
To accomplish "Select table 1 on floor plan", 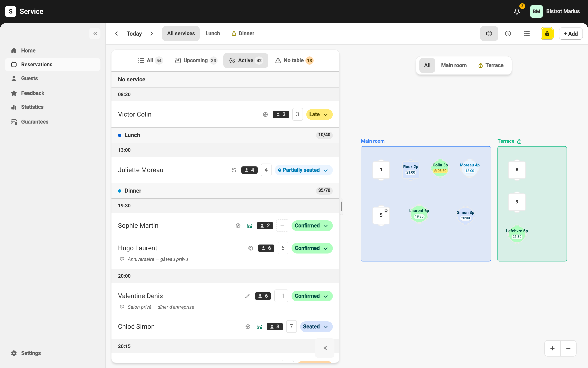I will click(381, 170).
